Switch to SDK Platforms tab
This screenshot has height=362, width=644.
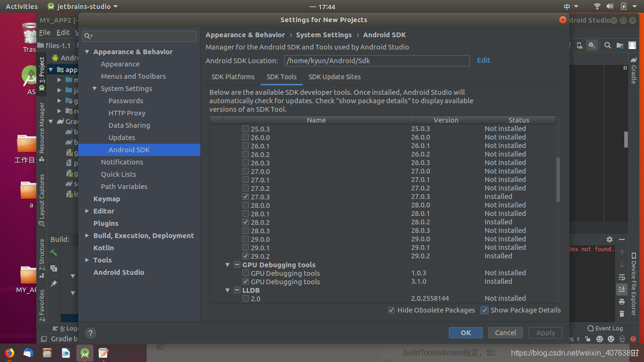pos(233,77)
